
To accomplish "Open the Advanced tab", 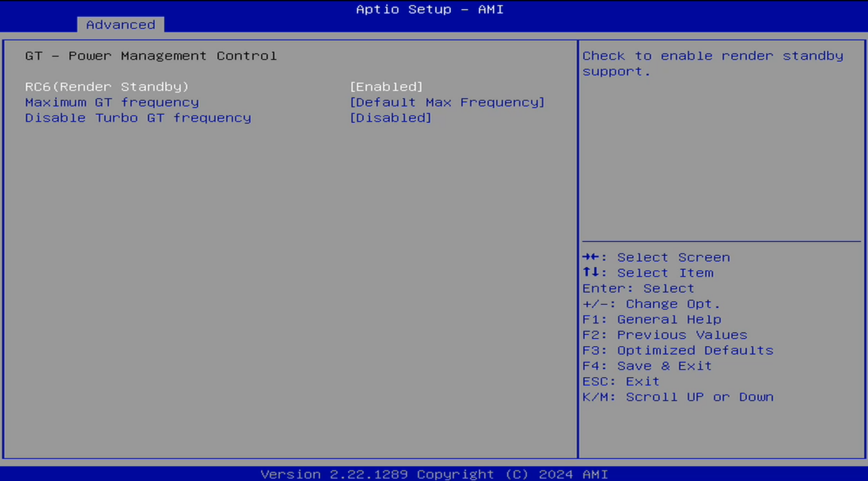I will pos(120,25).
